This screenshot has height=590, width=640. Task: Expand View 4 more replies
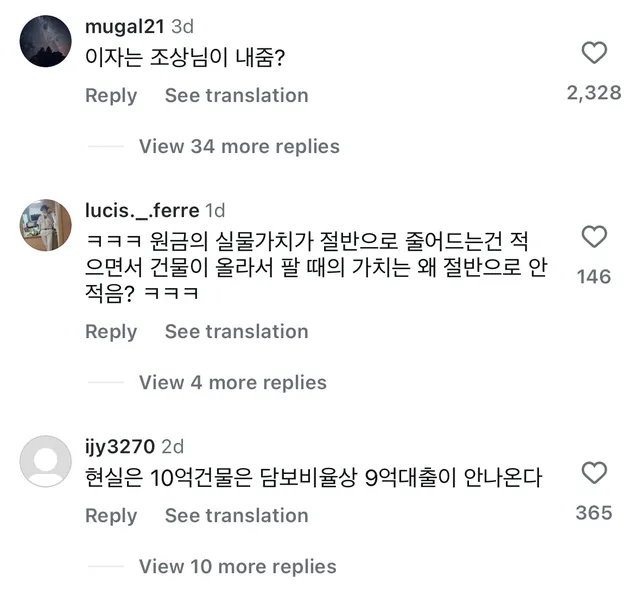pos(232,382)
